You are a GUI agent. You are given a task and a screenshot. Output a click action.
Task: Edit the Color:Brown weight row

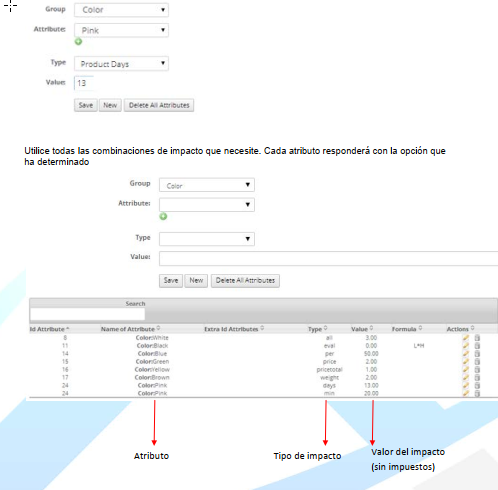click(x=466, y=377)
